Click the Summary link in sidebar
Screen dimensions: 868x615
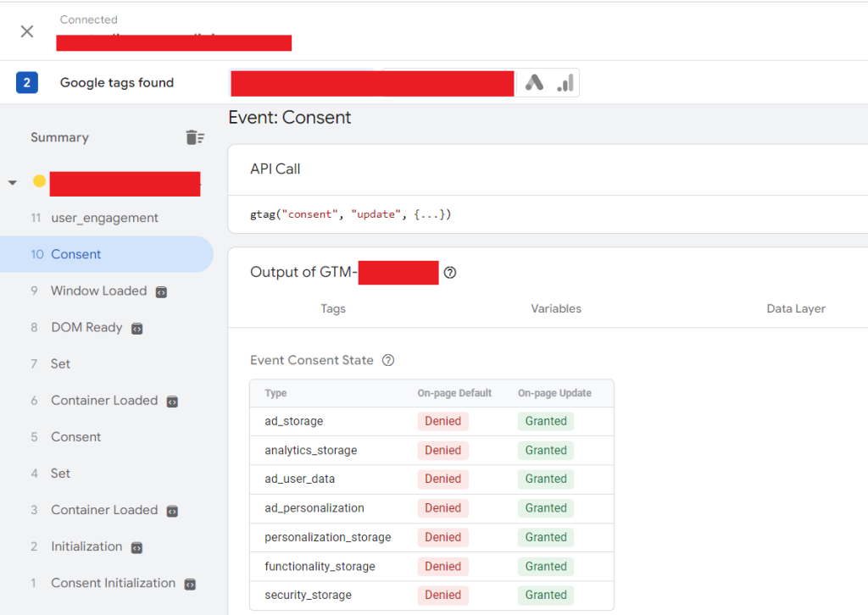pos(59,137)
